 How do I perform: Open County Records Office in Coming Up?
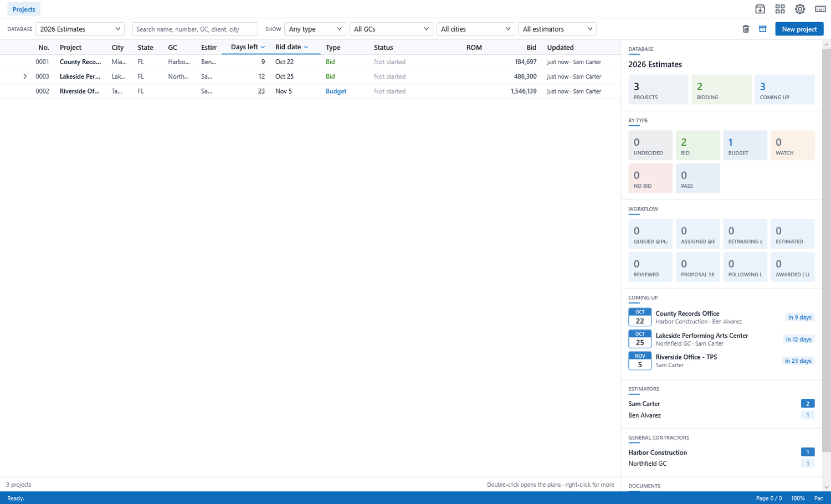point(721,317)
